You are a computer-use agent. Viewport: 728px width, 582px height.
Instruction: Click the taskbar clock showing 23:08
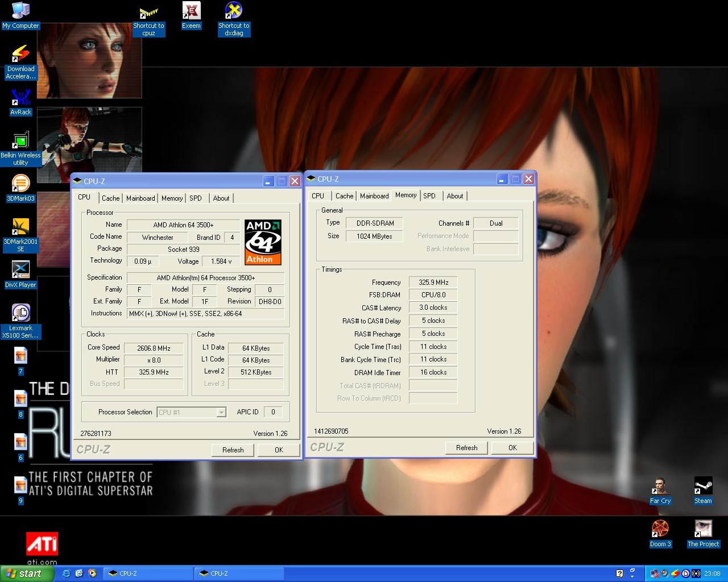[712, 573]
